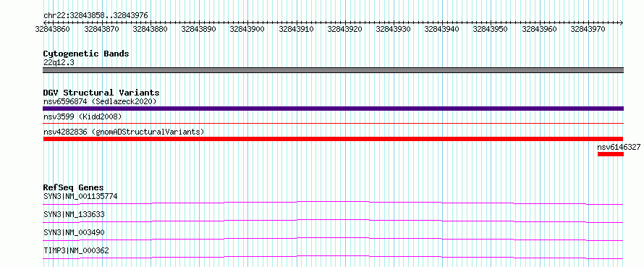The image size is (644, 267).
Task: Click the dark purple nsv6596874 variant bar
Action: (333, 109)
